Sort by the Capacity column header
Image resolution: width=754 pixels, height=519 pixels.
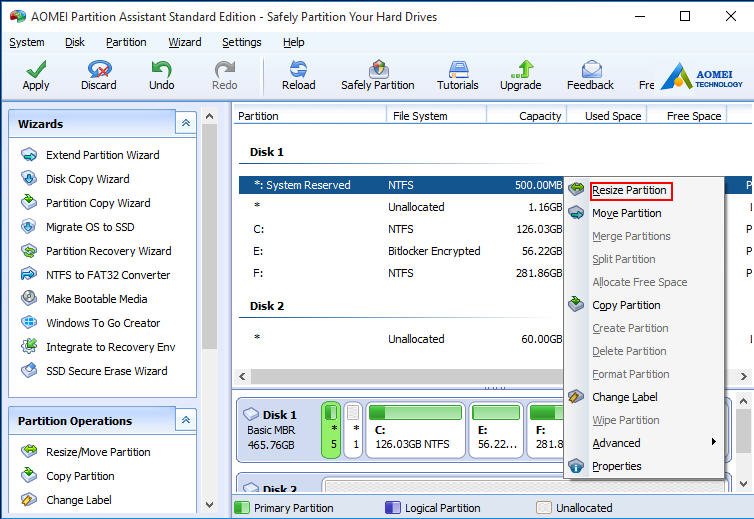527,116
